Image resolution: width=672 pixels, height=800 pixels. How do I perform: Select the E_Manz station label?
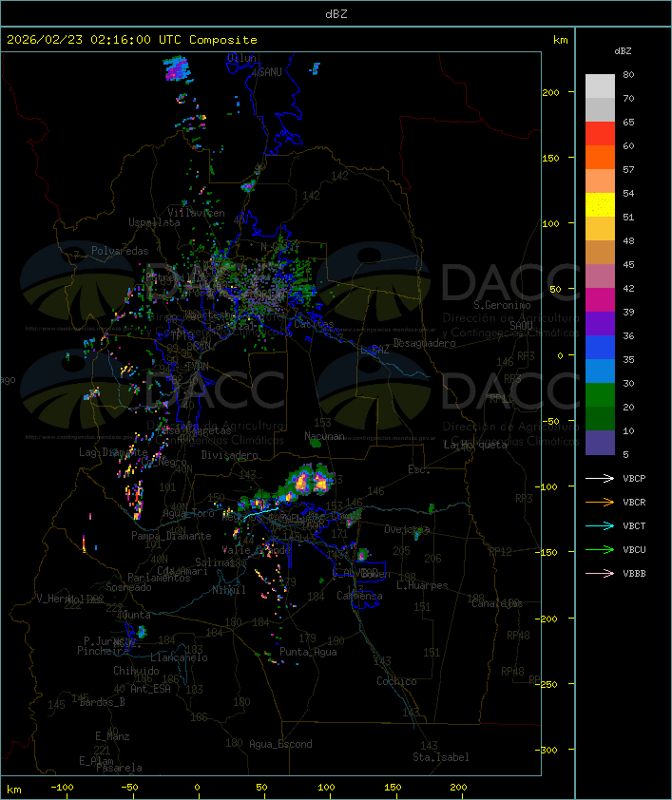[x=112, y=736]
